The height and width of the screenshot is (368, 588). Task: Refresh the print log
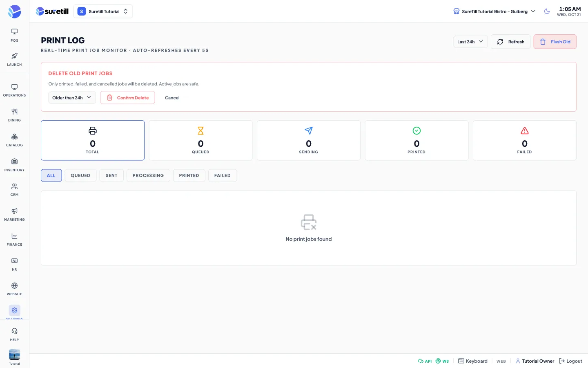click(510, 42)
